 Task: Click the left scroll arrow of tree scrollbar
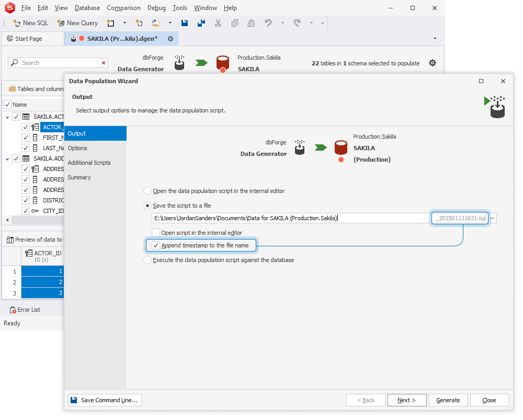(7, 220)
